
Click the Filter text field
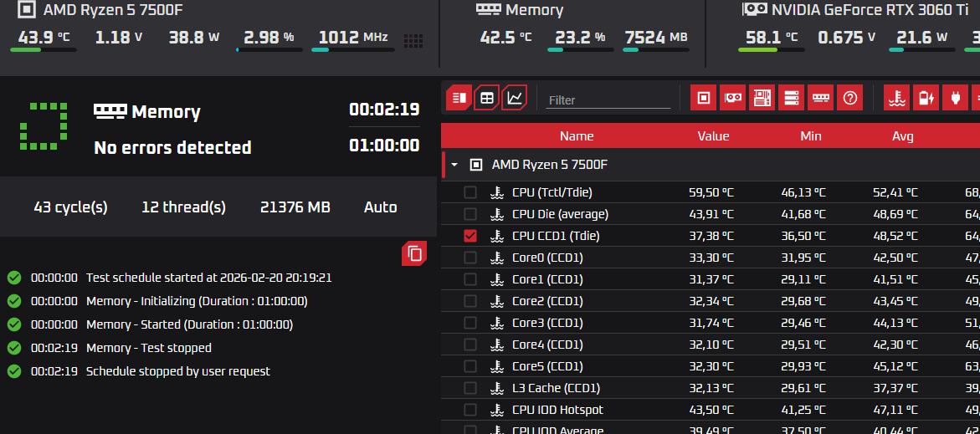(608, 100)
